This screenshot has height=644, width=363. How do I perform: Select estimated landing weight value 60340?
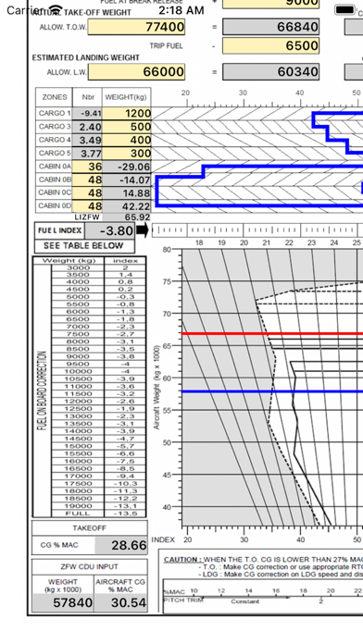tap(271, 72)
